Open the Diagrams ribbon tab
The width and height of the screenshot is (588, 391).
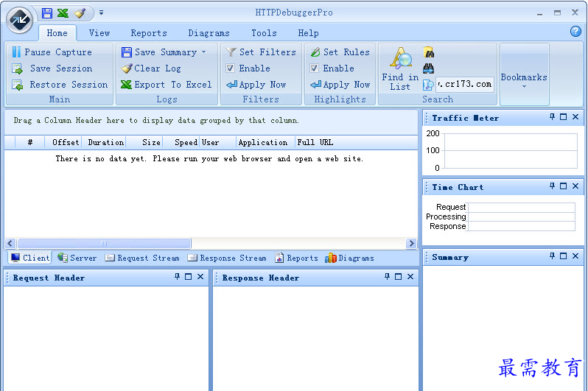(x=209, y=33)
